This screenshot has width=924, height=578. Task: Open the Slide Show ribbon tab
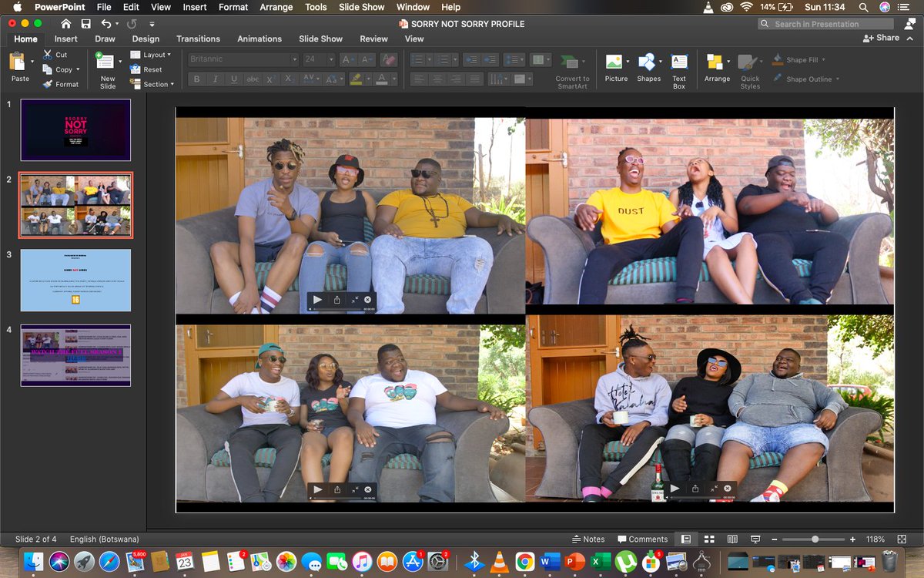tap(320, 39)
